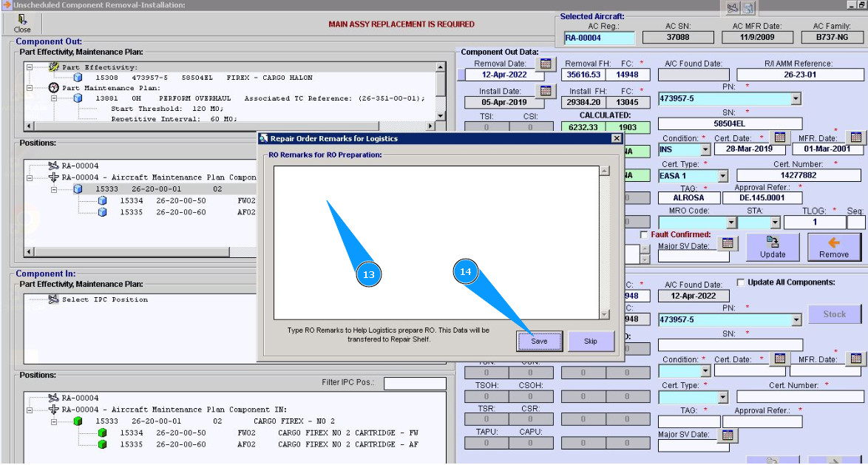Click the Remove arrow button
The image size is (868, 465).
[833, 247]
